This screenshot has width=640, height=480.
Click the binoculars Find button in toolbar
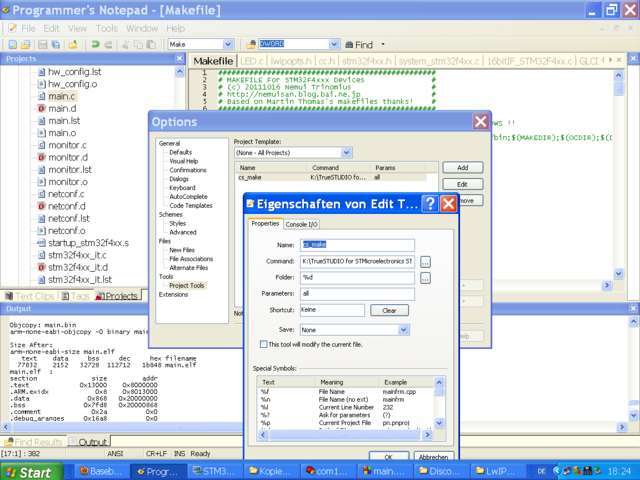pos(359,44)
